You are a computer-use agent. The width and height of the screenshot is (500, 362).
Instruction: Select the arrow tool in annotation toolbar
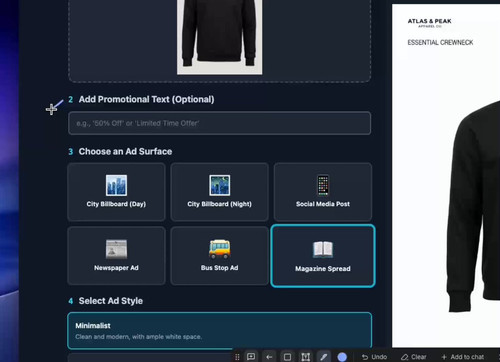269,357
